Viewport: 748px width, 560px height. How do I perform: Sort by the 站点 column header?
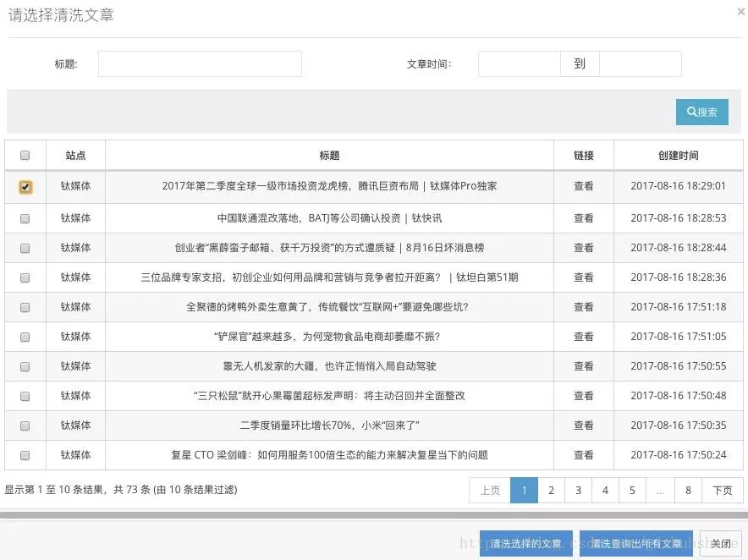[x=75, y=155]
